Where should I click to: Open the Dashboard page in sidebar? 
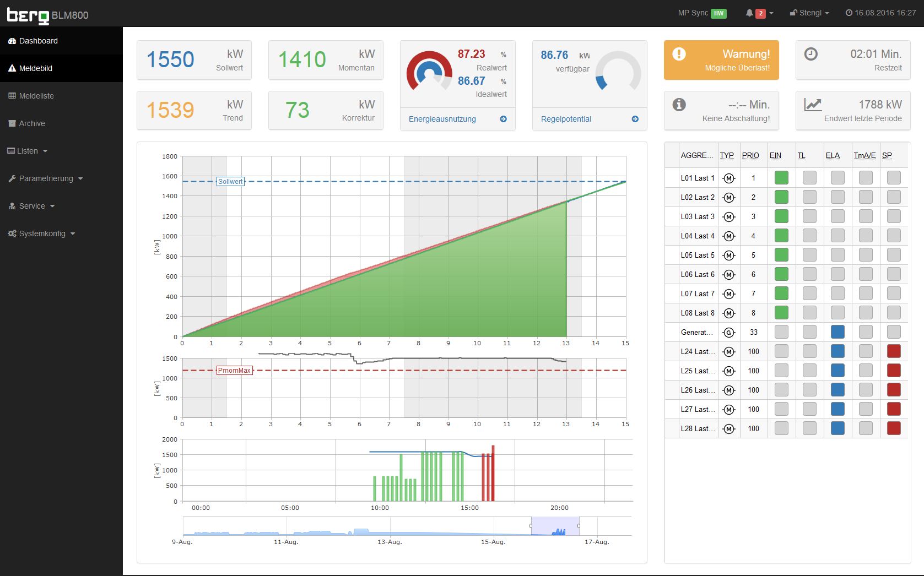click(x=38, y=41)
